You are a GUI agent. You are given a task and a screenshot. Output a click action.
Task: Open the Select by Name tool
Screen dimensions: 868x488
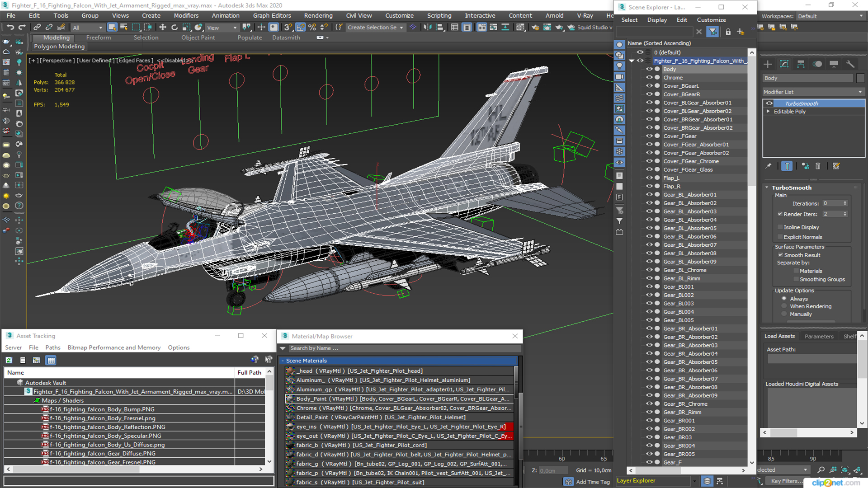(x=124, y=28)
